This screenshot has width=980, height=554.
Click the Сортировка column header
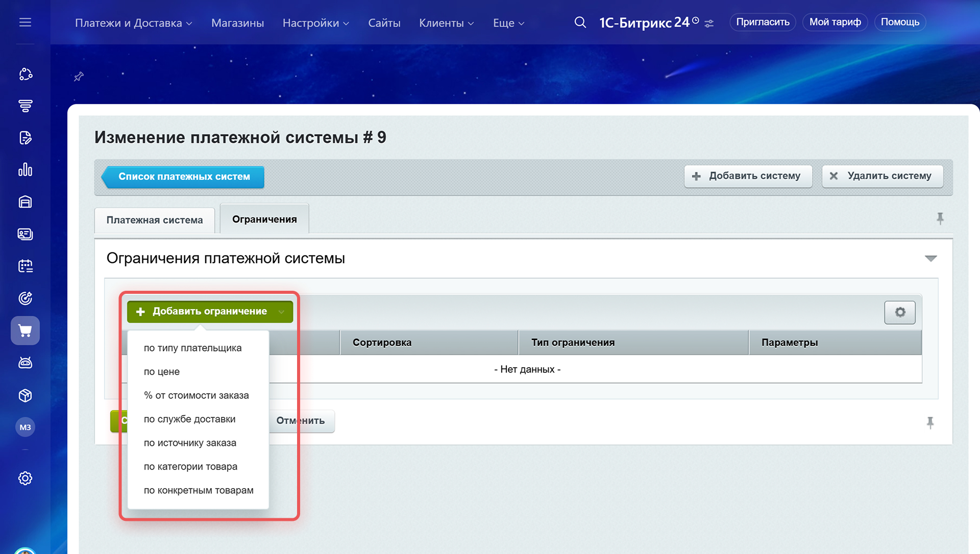point(382,343)
